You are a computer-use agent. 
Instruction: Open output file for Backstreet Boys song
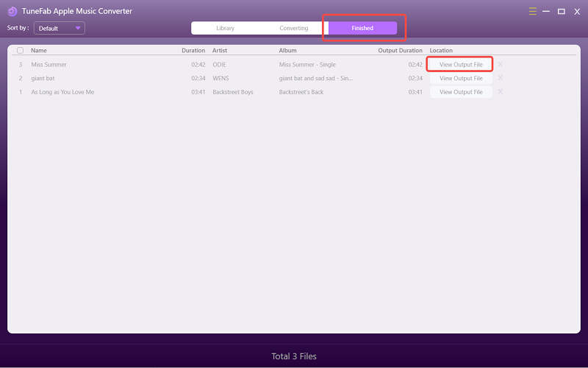tap(461, 92)
